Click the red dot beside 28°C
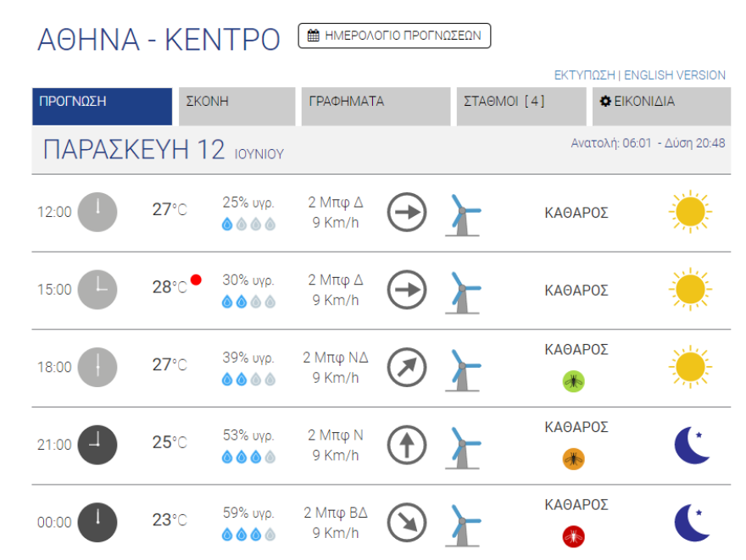Viewport: 746px width, 560px height. pyautogui.click(x=196, y=280)
